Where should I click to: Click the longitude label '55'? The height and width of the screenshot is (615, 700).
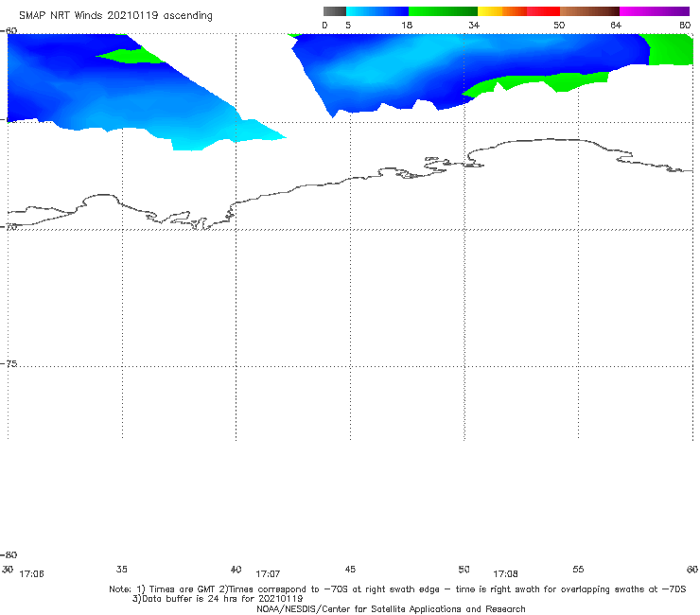pos(578,569)
